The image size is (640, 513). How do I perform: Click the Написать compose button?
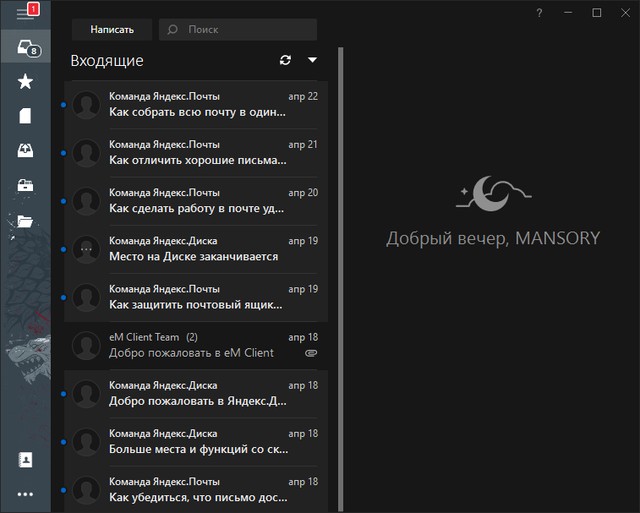(x=112, y=30)
